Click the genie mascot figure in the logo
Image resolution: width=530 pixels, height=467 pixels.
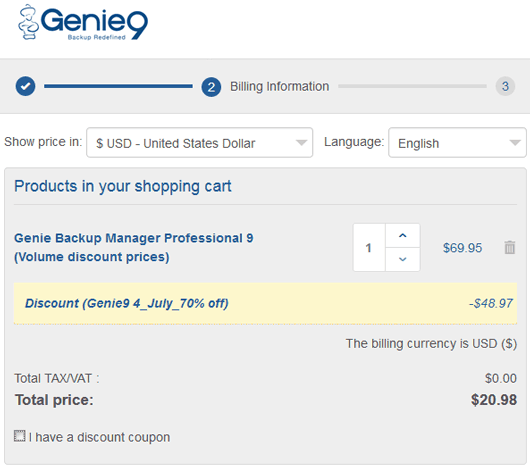click(28, 22)
